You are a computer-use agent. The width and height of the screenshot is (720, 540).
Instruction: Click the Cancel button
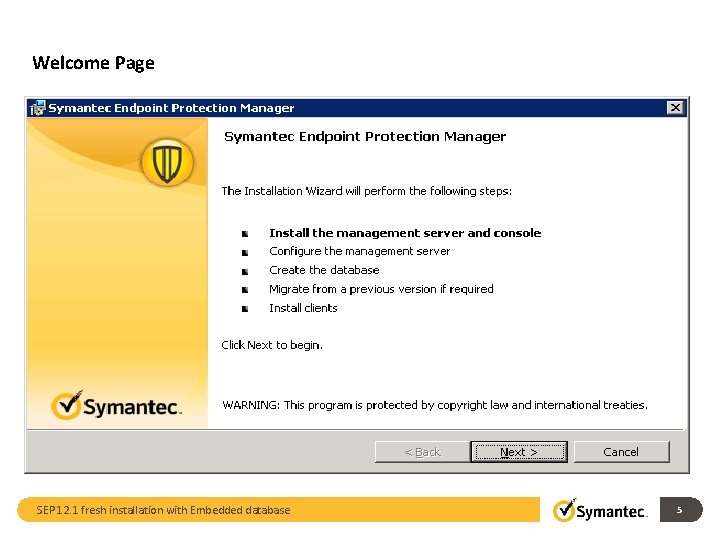coord(621,452)
